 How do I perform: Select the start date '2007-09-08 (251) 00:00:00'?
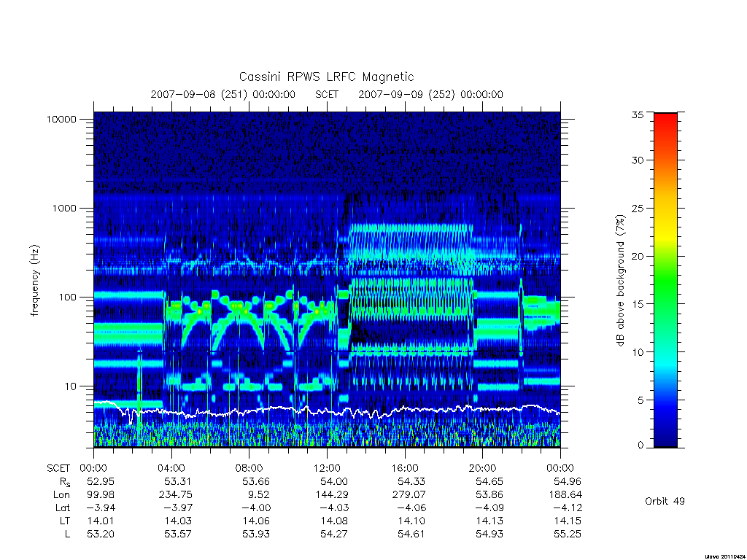223,94
